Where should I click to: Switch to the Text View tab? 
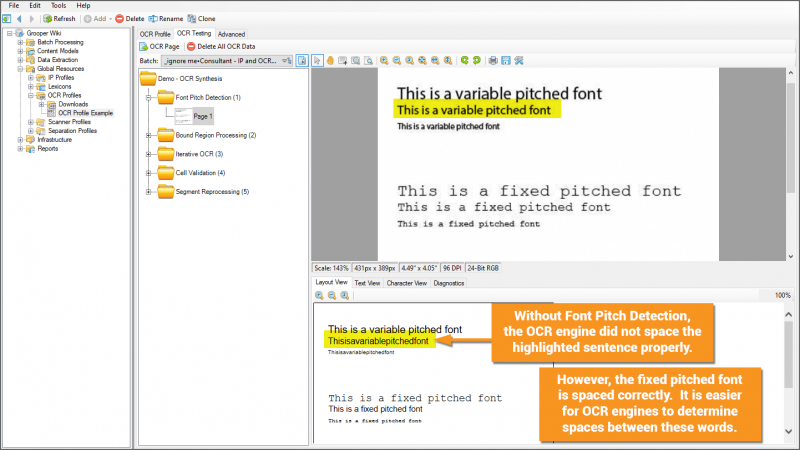(367, 283)
